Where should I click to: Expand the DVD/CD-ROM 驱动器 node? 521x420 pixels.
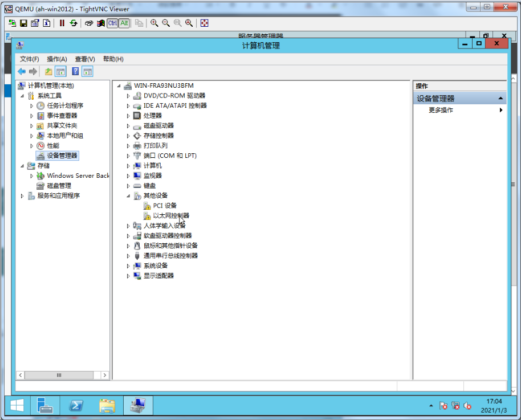point(128,96)
